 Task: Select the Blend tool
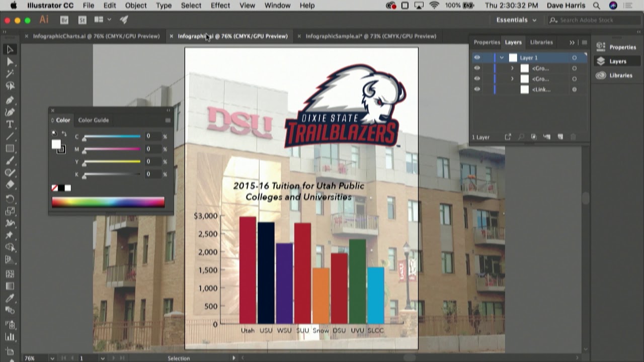click(x=10, y=311)
